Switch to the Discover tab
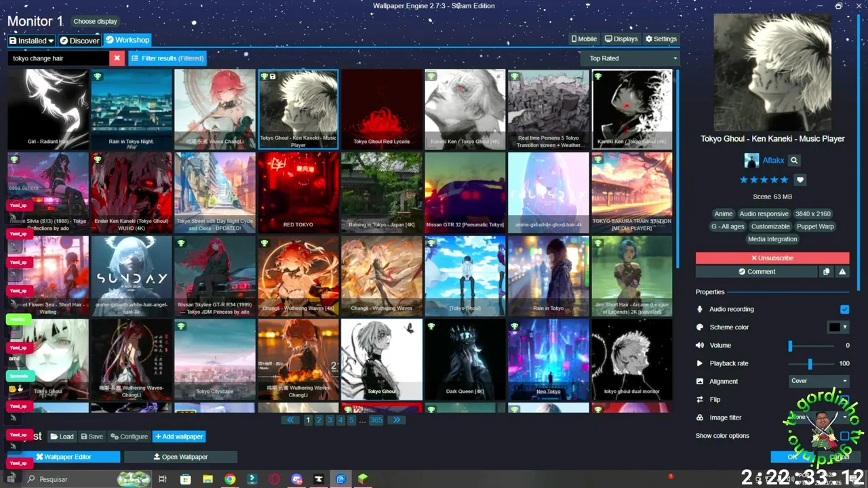The height and width of the screenshot is (488, 868). tap(79, 41)
